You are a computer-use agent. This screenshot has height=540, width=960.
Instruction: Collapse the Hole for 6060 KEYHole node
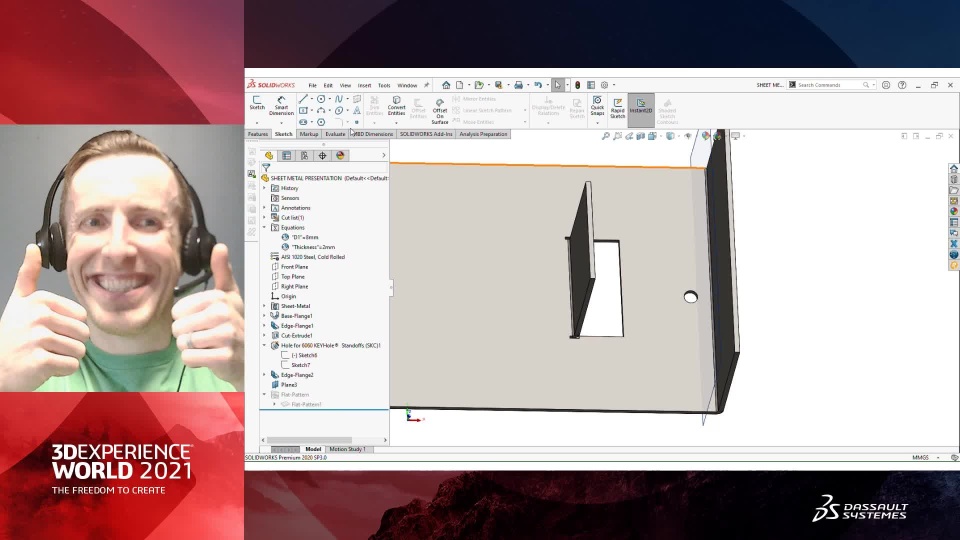point(264,345)
